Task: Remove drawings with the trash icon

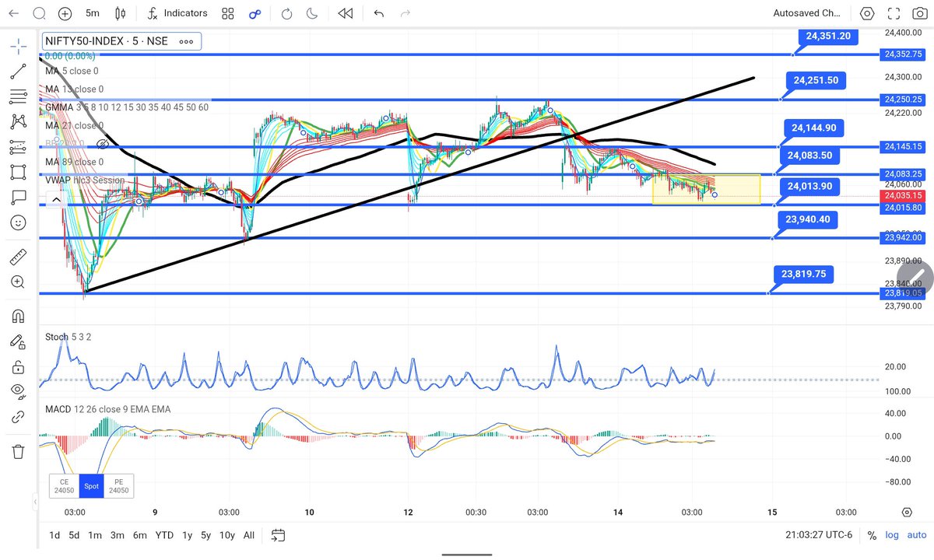Action: point(18,451)
